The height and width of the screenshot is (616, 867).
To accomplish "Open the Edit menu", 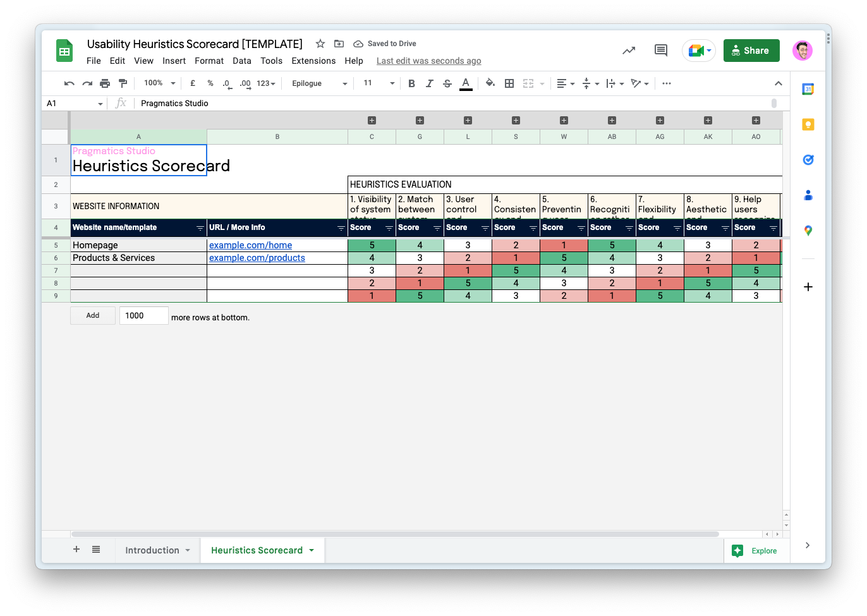I will point(118,61).
